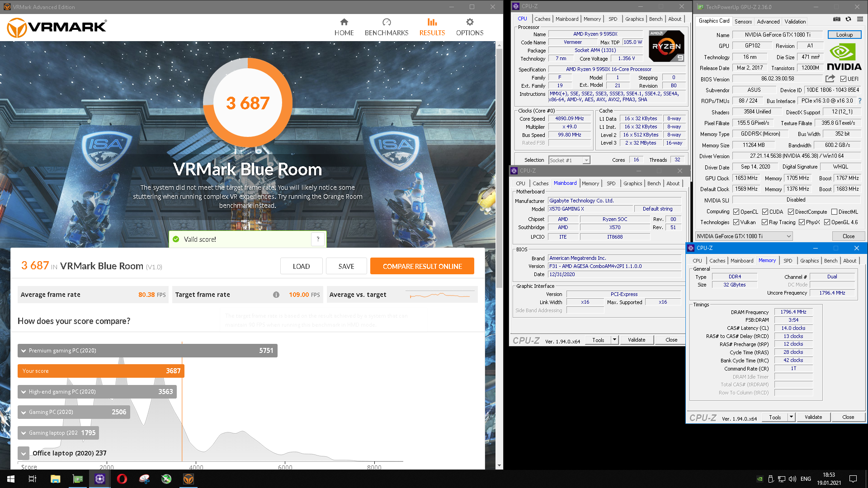
Task: Open SPD tab in Memory CPU-Z window
Action: click(x=788, y=261)
